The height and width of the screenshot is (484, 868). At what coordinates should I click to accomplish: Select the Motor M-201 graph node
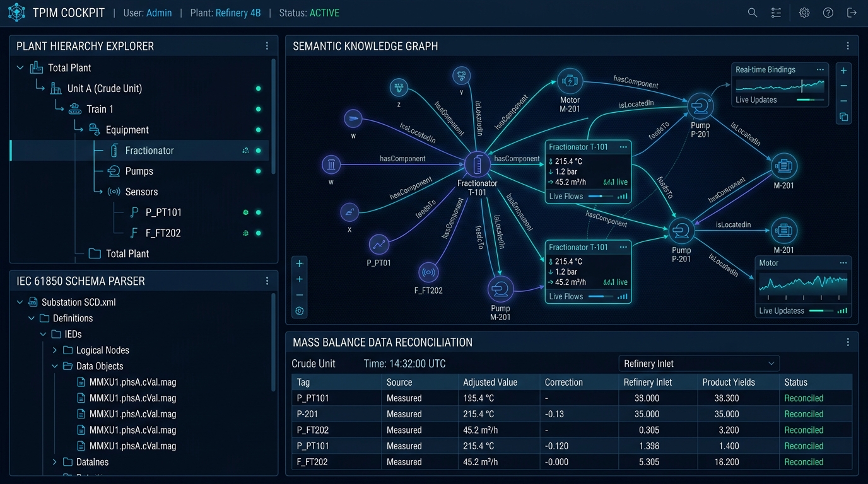[x=570, y=81]
